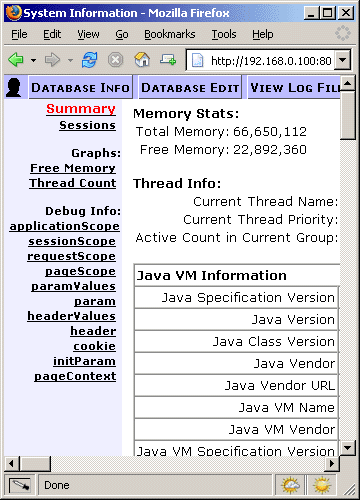Click the user silhouette icon
The width and height of the screenshot is (360, 500).
click(13, 87)
